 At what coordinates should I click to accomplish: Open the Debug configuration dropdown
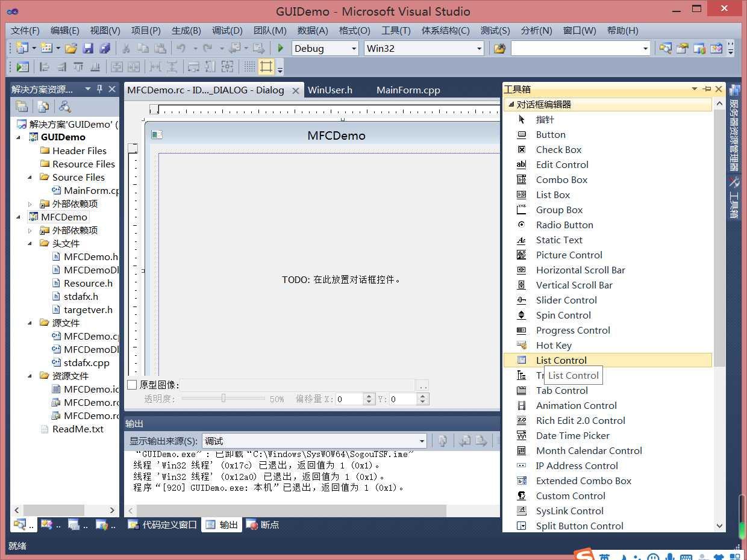(354, 49)
